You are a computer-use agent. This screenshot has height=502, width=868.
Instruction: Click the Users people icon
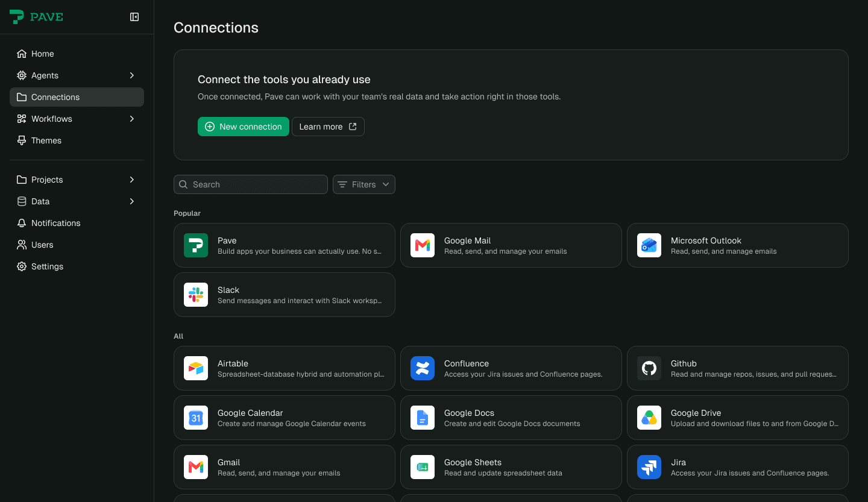(22, 245)
